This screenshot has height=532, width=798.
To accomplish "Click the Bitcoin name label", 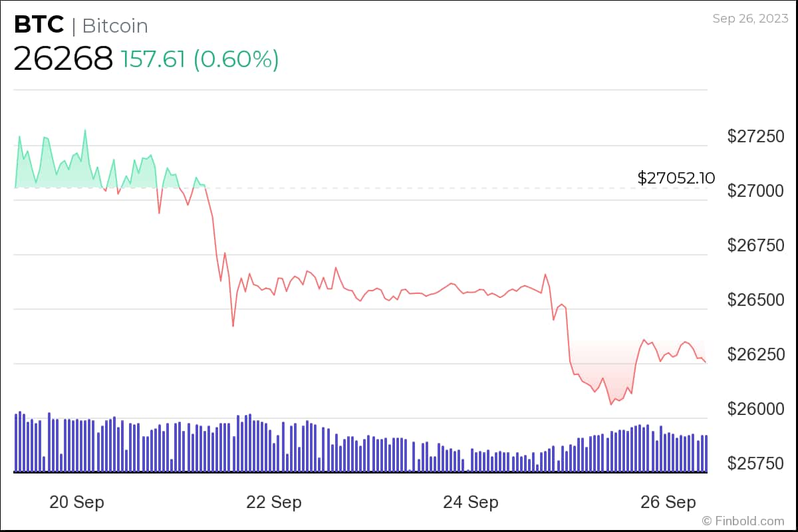I will click(x=114, y=26).
